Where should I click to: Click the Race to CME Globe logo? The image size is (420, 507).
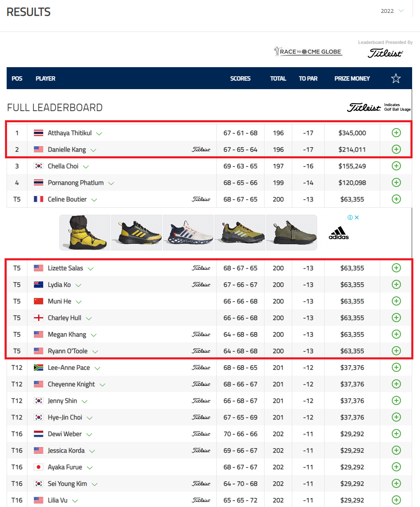(308, 52)
